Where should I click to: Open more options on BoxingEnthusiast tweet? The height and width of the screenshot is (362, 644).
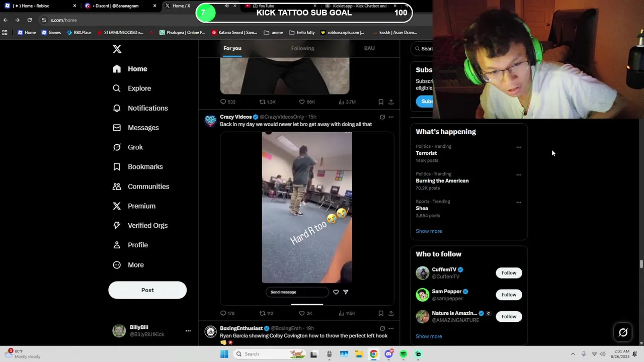(x=391, y=328)
